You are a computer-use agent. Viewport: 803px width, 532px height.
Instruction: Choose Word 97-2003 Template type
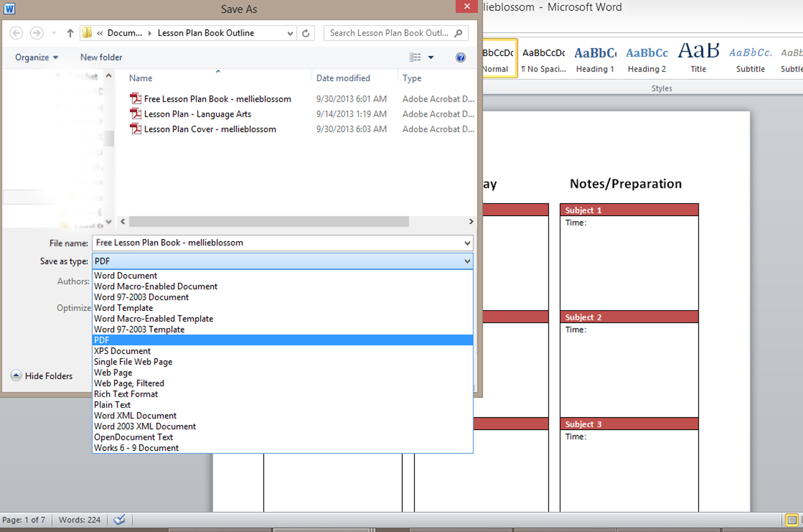pos(283,329)
